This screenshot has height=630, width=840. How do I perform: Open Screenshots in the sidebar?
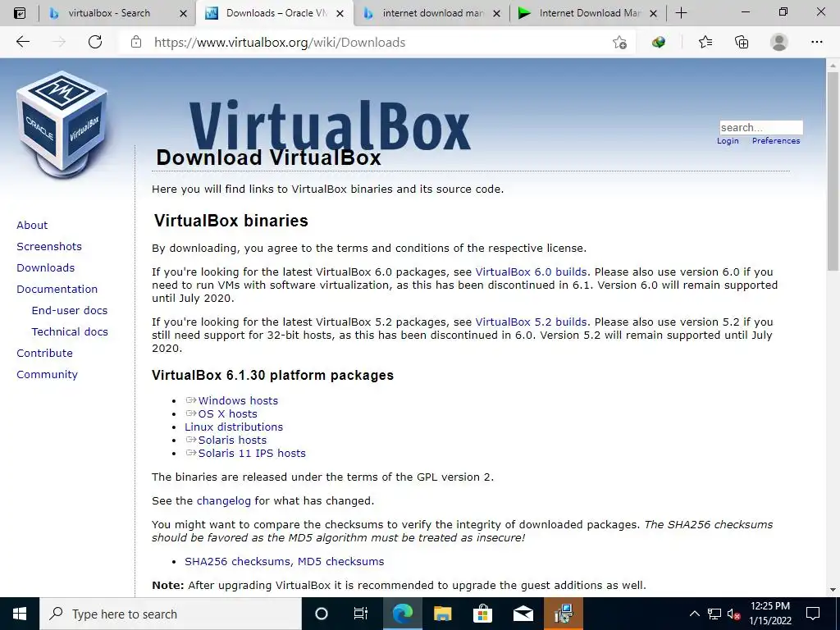click(x=49, y=246)
